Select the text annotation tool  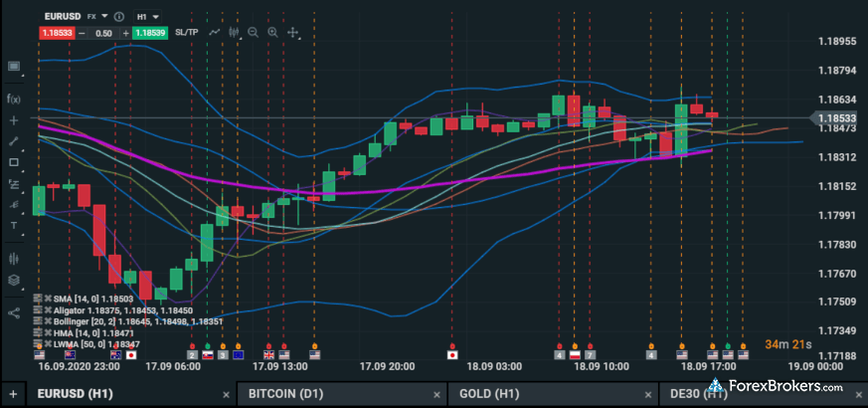click(x=14, y=225)
